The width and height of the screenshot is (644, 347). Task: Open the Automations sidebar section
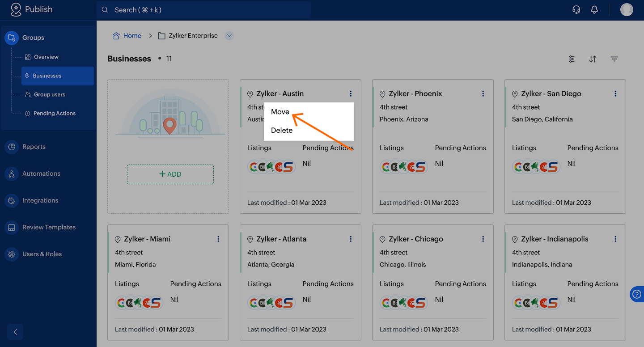tap(41, 173)
